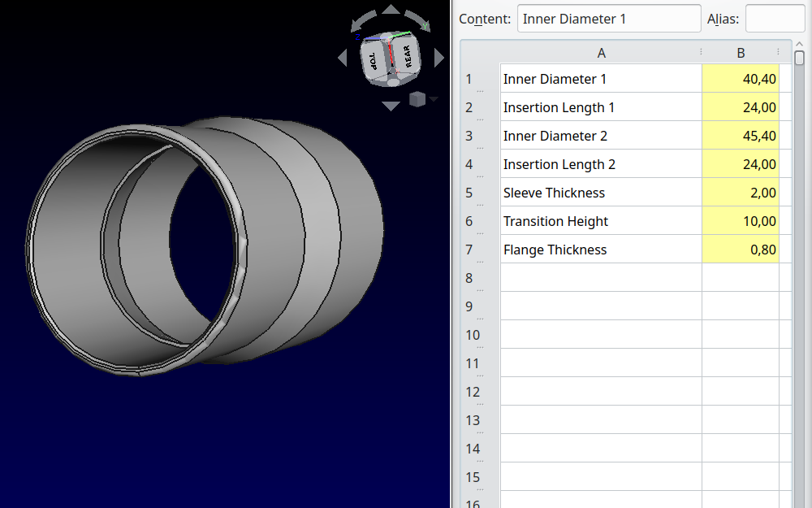This screenshot has width=812, height=508.
Task: Rotate view right with navigation cube right arrow
Action: 439,58
